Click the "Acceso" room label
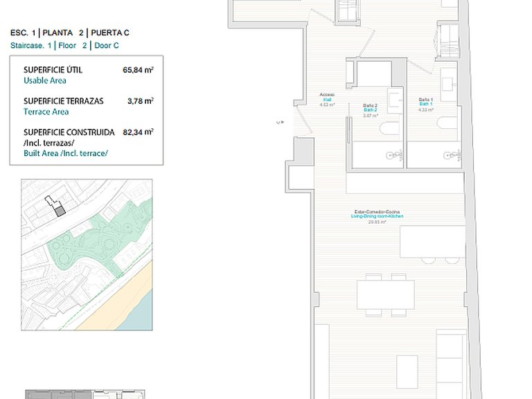 (x=327, y=95)
